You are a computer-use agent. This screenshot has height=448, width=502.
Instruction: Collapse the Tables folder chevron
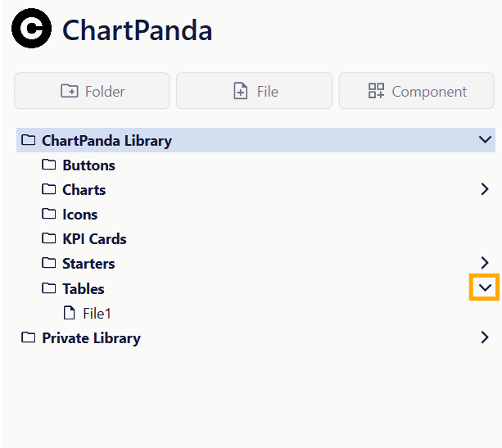pyautogui.click(x=485, y=287)
